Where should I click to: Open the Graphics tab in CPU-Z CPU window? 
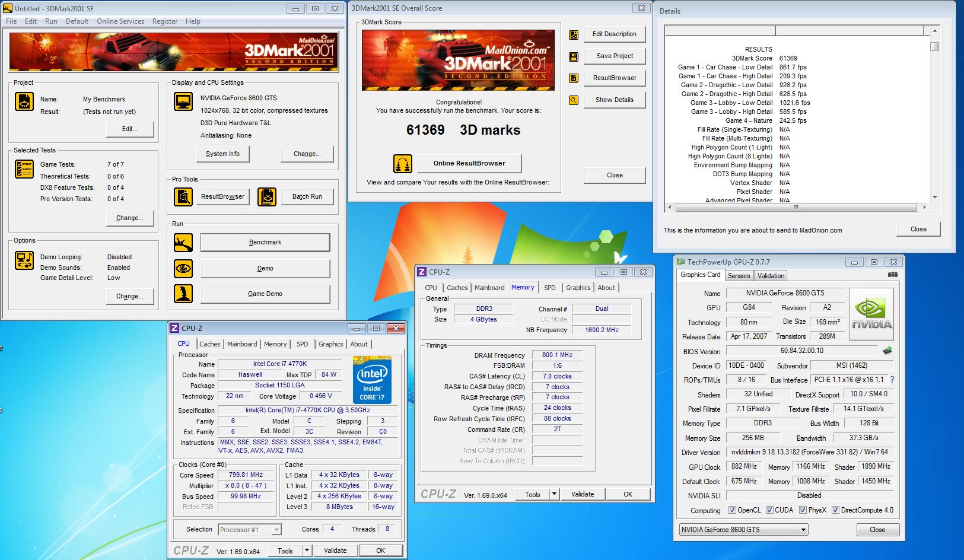pos(330,344)
